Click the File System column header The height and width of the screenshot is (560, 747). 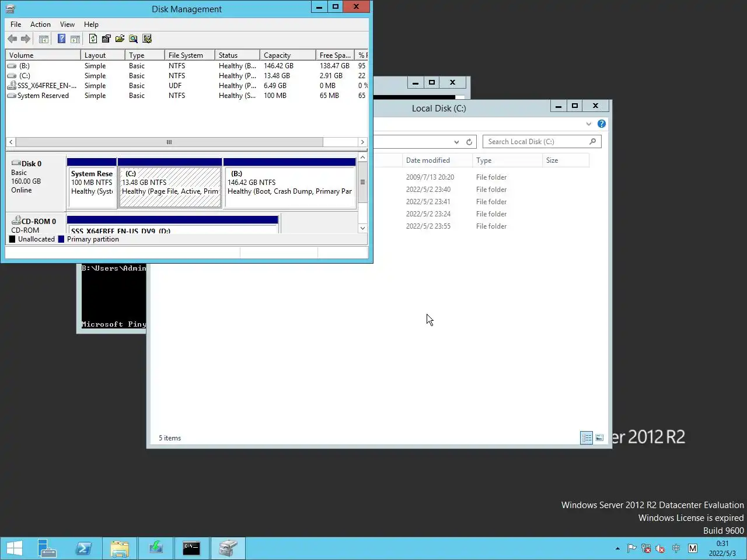point(190,55)
